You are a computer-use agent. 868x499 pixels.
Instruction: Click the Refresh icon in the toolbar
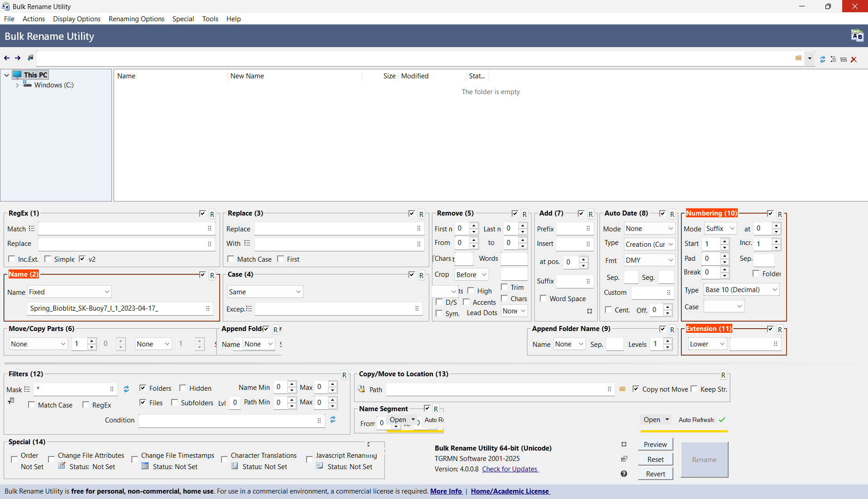pyautogui.click(x=823, y=59)
